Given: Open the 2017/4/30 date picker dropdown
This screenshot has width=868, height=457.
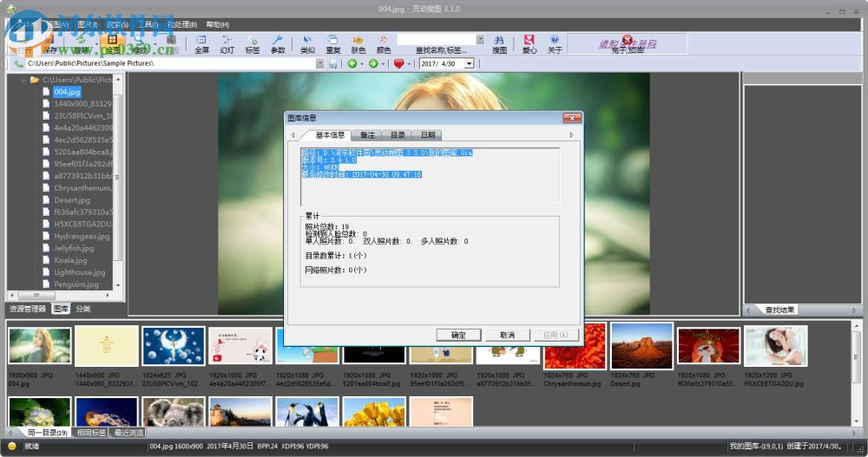Looking at the screenshot, I should [470, 63].
